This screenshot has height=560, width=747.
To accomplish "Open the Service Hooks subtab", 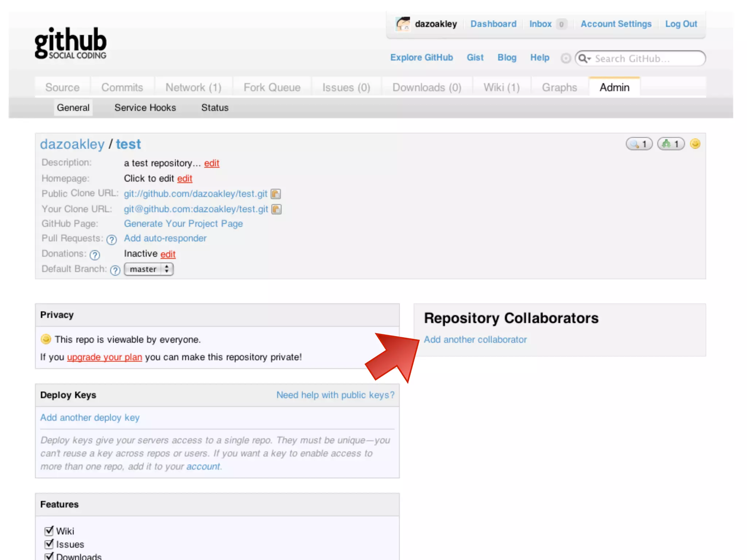I will coord(145,108).
